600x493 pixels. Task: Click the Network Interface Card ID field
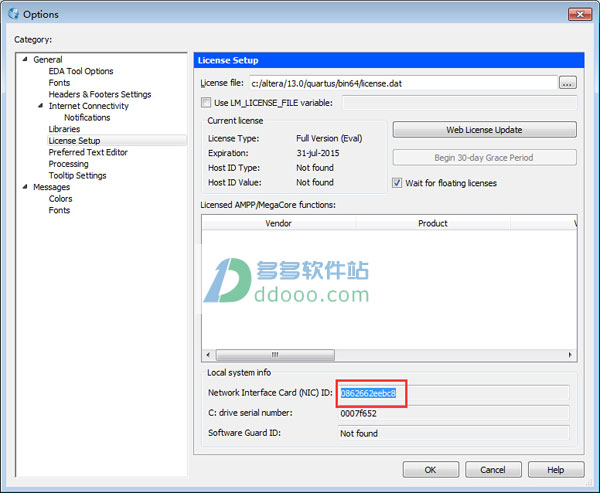(x=454, y=393)
